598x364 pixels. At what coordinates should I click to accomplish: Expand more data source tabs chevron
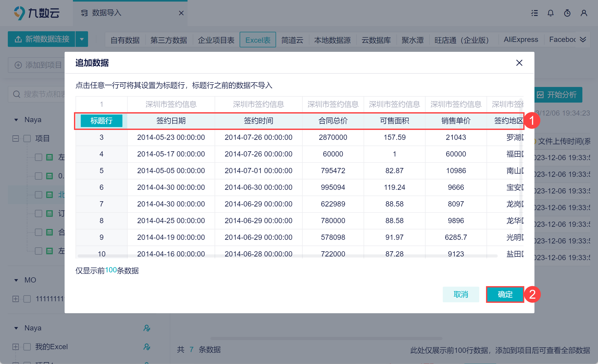click(583, 40)
